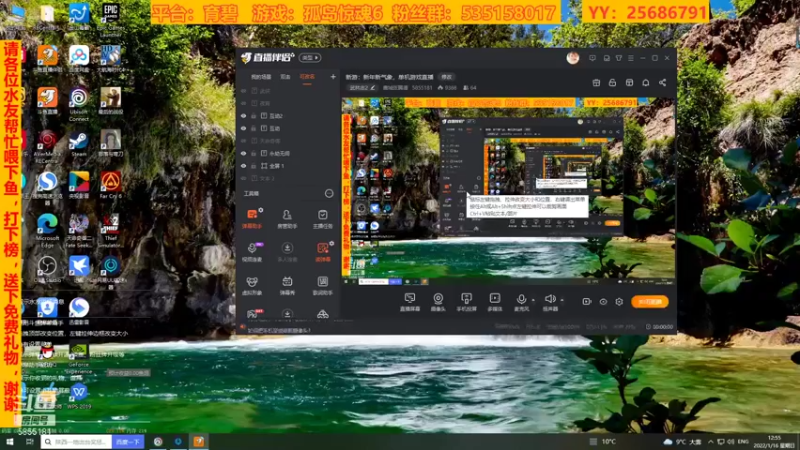The height and width of the screenshot is (450, 800).
Task: Click the share icon in top-right toolbar
Action: coord(662,82)
